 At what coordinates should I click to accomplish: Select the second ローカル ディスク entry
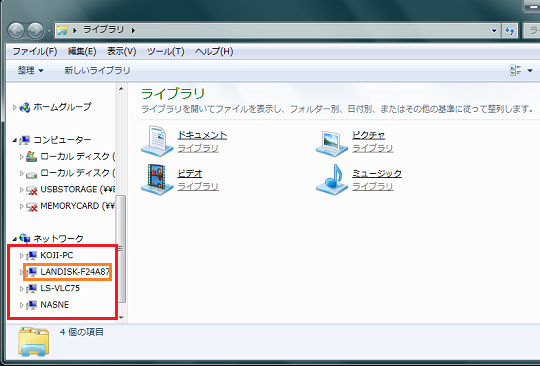[x=78, y=173]
